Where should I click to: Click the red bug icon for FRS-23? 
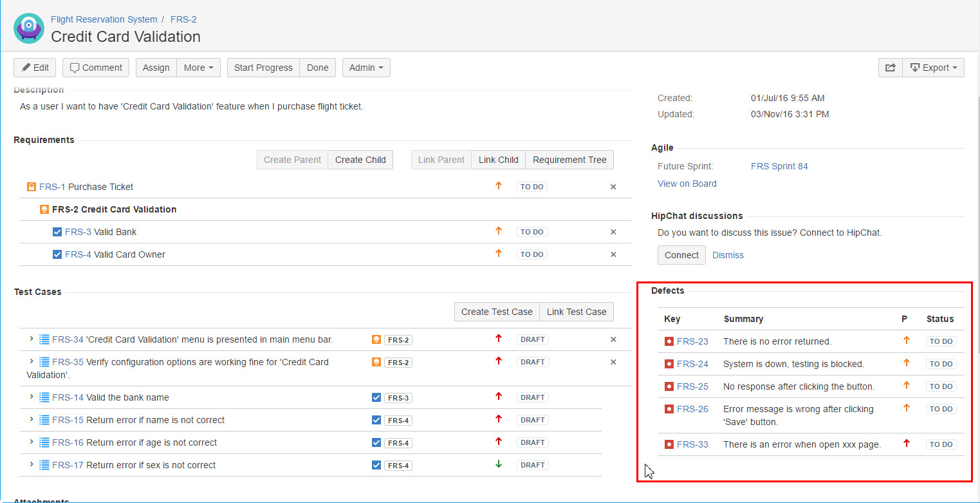tap(669, 341)
